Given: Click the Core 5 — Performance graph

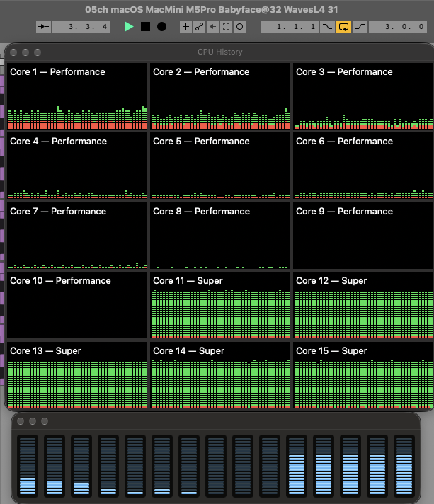Looking at the screenshot, I should pos(220,166).
